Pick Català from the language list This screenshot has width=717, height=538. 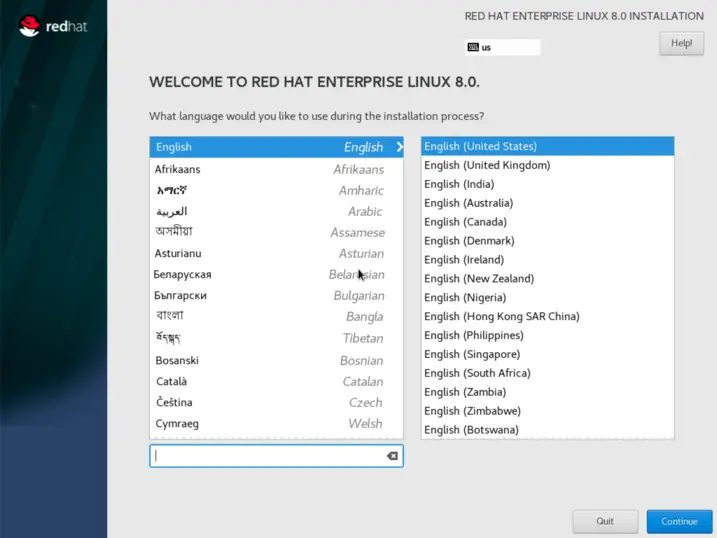[x=276, y=381]
